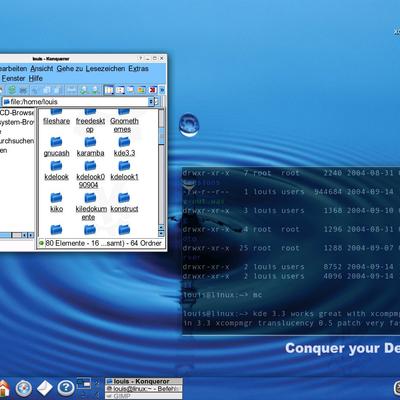This screenshot has height=400, width=400.
Task: Click the green Reload toolbar icon in Konqueror
Action: pyautogui.click(x=12, y=90)
